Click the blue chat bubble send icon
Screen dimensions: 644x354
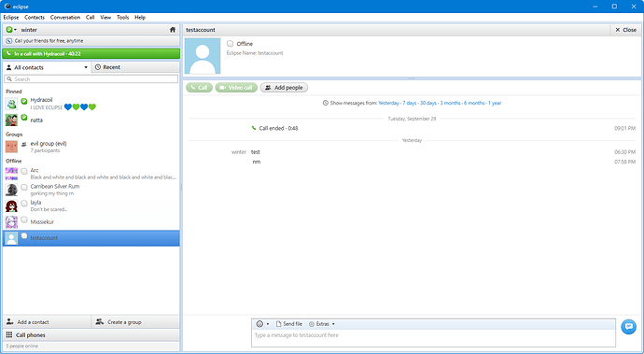tap(628, 327)
